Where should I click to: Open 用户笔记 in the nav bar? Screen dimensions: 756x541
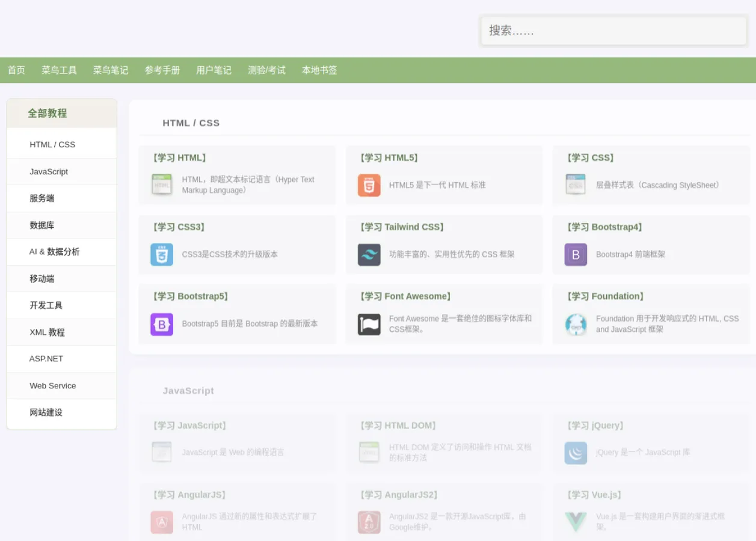point(214,70)
